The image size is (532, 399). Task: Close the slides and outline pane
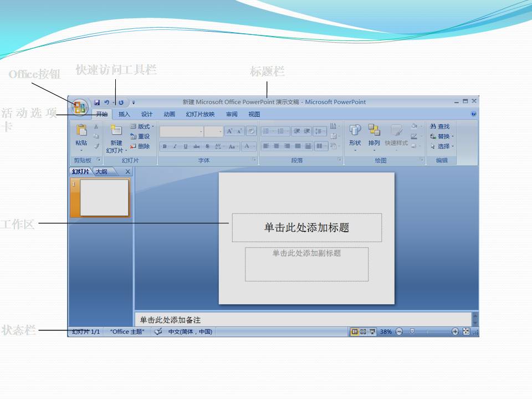pyautogui.click(x=128, y=172)
